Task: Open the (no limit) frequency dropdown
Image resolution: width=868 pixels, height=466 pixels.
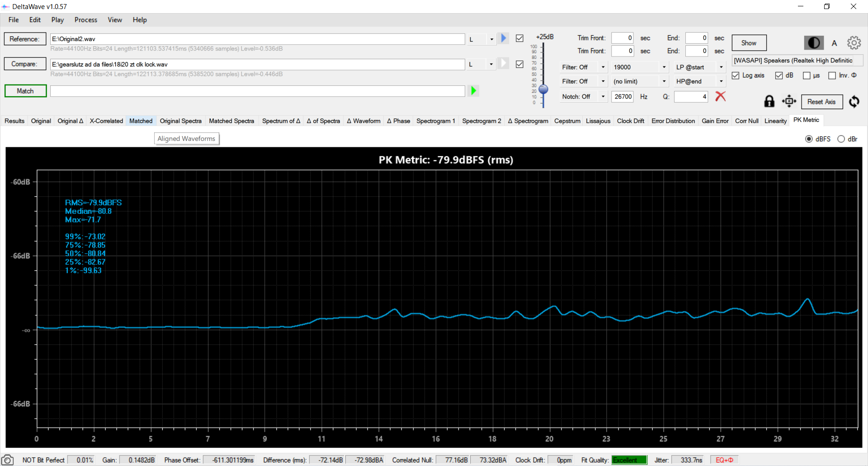Action: tap(640, 81)
